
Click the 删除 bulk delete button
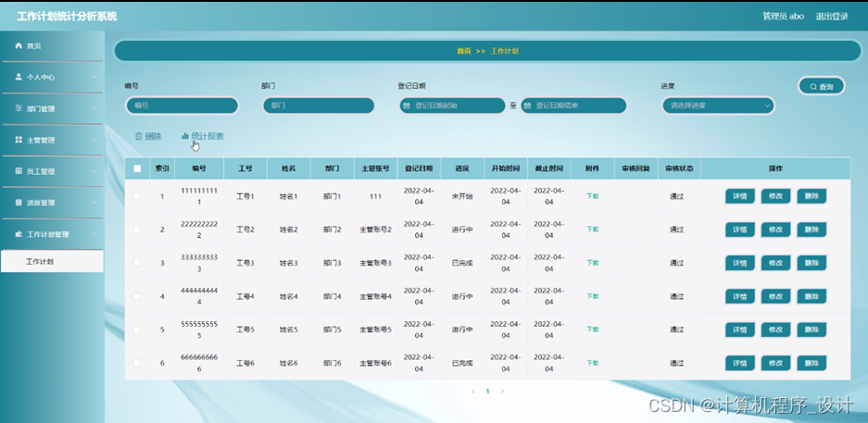tap(148, 136)
